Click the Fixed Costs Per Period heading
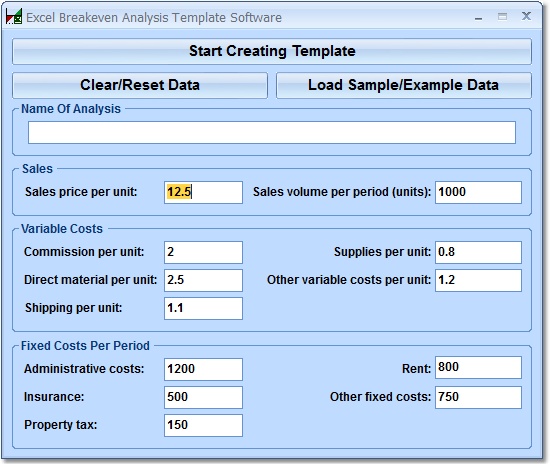The image size is (550, 466). tap(85, 346)
